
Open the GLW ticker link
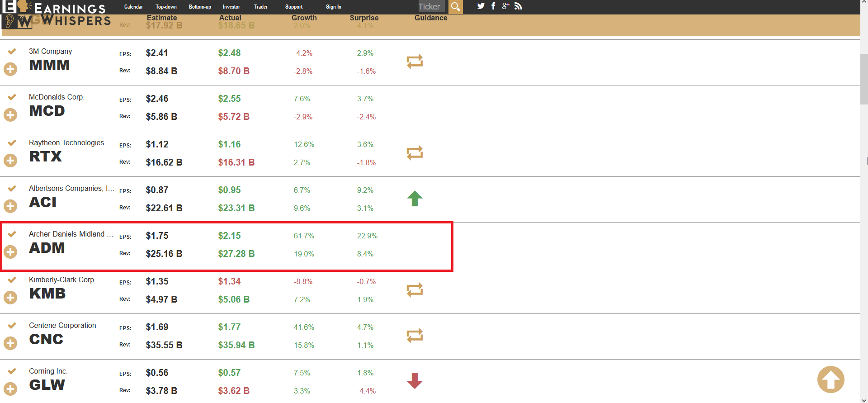click(x=47, y=385)
